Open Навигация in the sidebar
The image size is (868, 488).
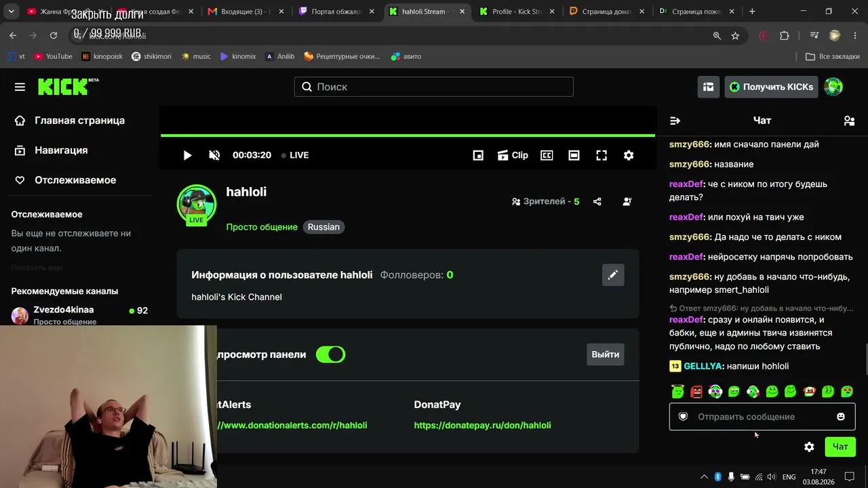coord(51,150)
